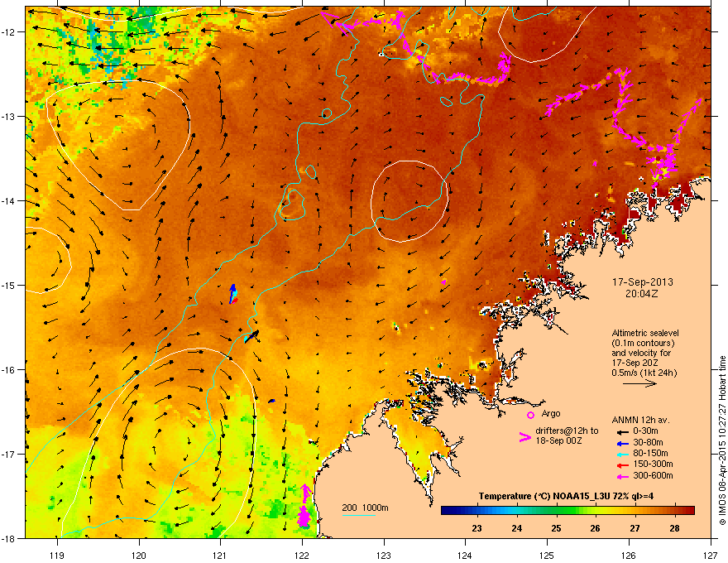Image resolution: width=728 pixels, height=563 pixels.
Task: Click the '-14' latitude axis label
Action: (9, 201)
